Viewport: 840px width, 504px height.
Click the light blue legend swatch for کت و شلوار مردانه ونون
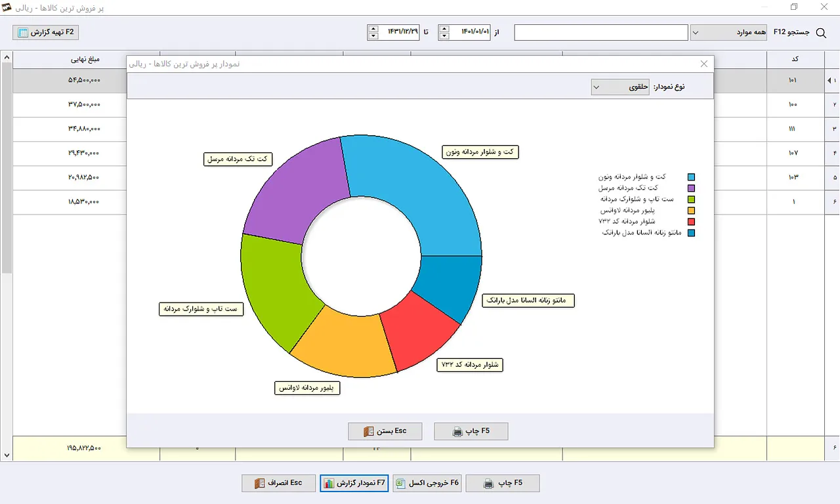[x=691, y=177]
